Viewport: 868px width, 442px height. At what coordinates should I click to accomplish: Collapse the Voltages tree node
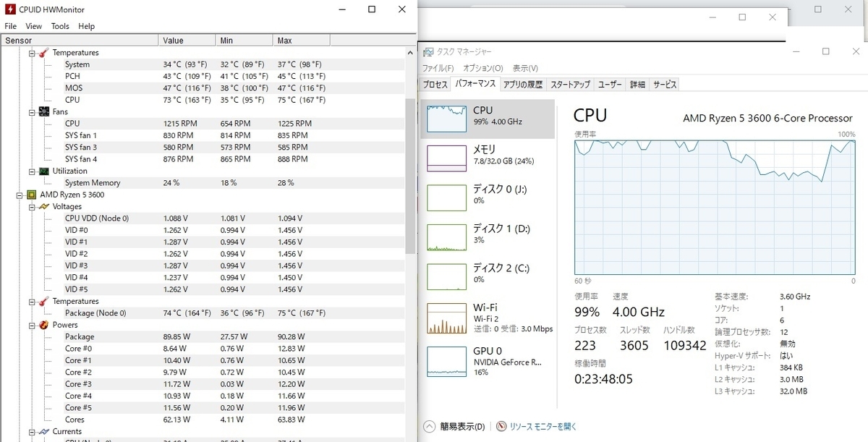(32, 207)
